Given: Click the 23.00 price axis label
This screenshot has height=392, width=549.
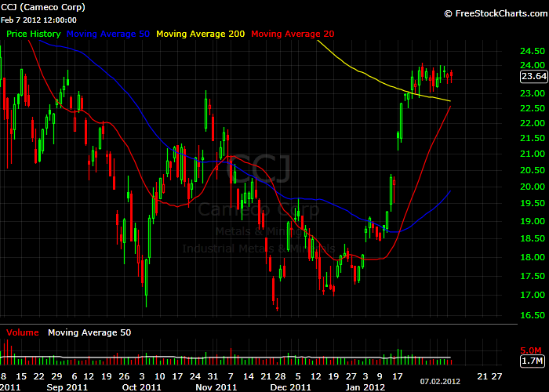Looking at the screenshot, I should 533,93.
